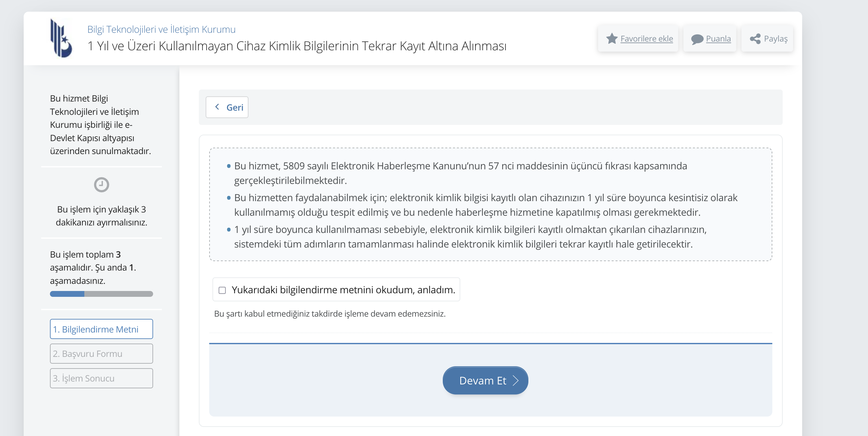
Task: Select step 1. Bilgilendirme Metni
Action: [x=102, y=329]
